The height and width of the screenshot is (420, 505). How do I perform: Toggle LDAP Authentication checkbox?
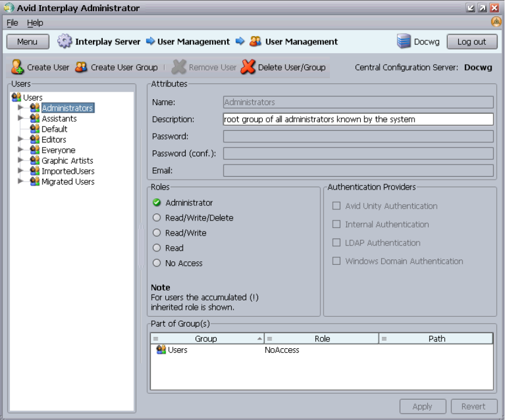point(336,242)
